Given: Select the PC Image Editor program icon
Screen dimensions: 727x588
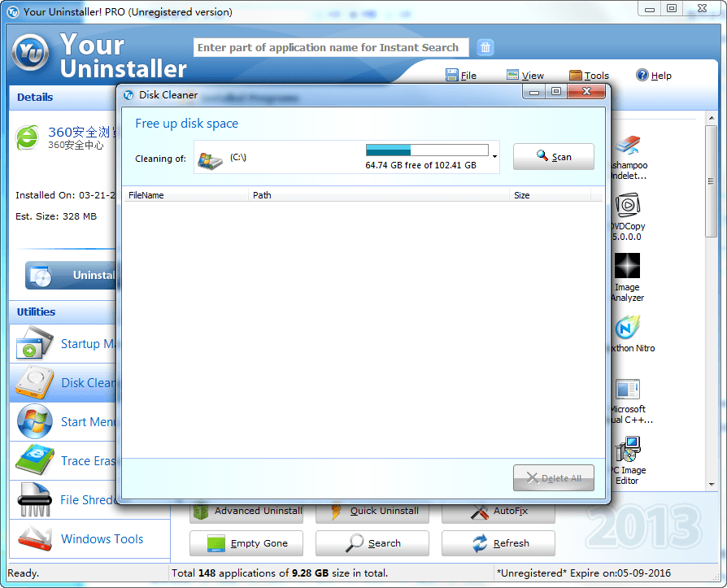Looking at the screenshot, I should (x=628, y=449).
